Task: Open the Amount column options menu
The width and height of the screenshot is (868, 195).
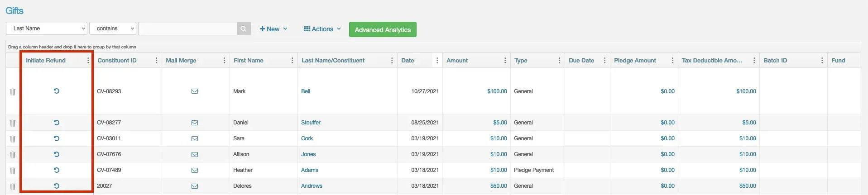Action: (x=505, y=60)
